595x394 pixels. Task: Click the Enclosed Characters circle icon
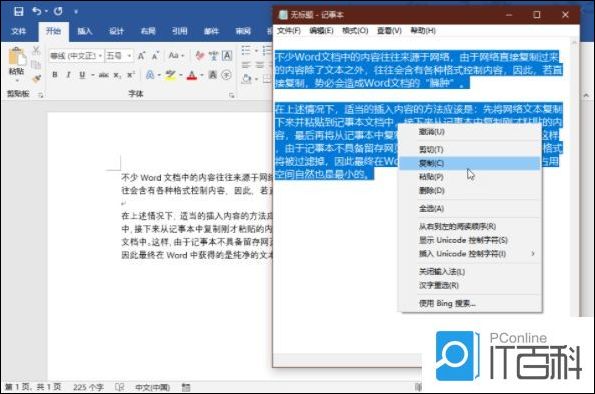pos(227,75)
